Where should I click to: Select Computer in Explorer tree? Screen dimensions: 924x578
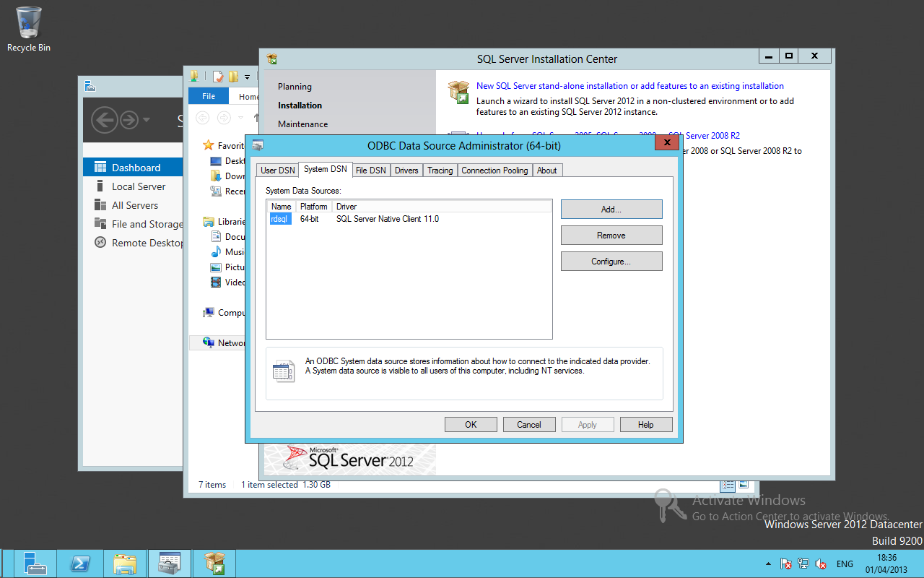click(225, 313)
